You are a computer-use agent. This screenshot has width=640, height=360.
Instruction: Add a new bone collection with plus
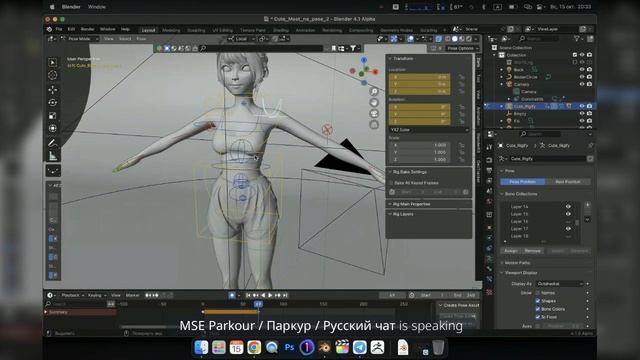point(587,205)
